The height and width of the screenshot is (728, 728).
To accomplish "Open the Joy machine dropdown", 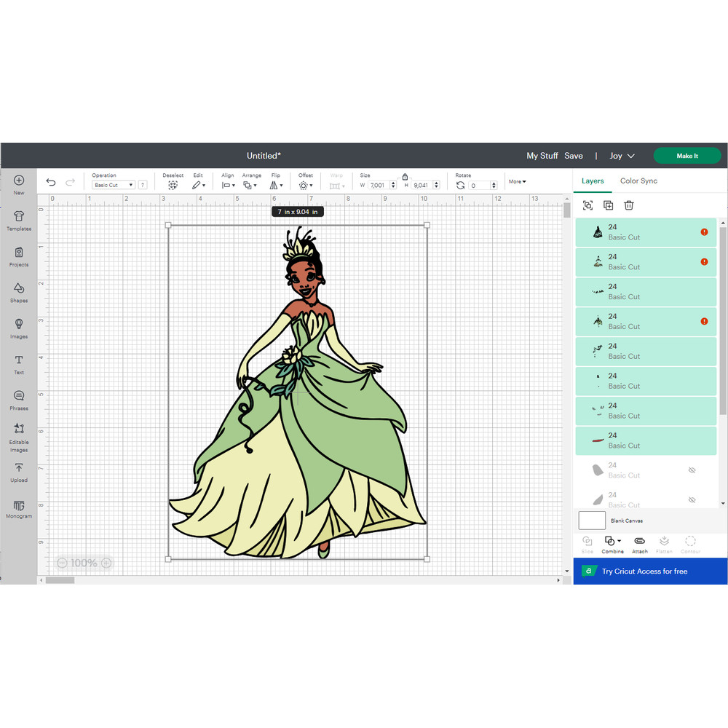I will (622, 155).
